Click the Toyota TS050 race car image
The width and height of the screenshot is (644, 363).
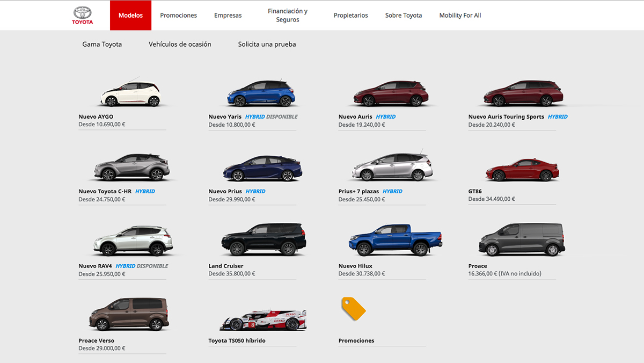coord(263,320)
